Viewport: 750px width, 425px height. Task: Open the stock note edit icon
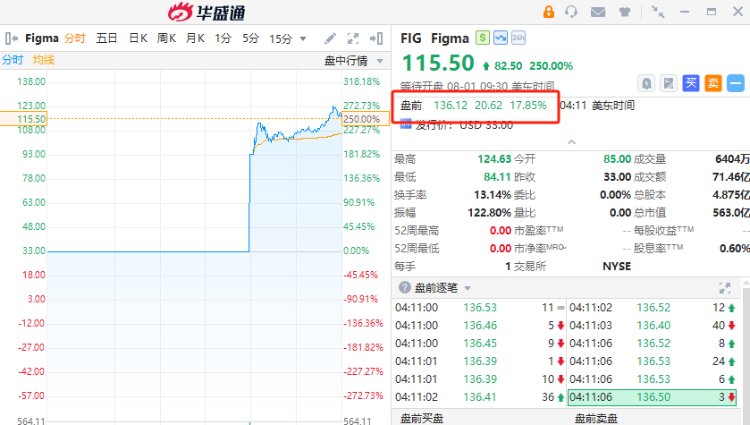click(669, 84)
